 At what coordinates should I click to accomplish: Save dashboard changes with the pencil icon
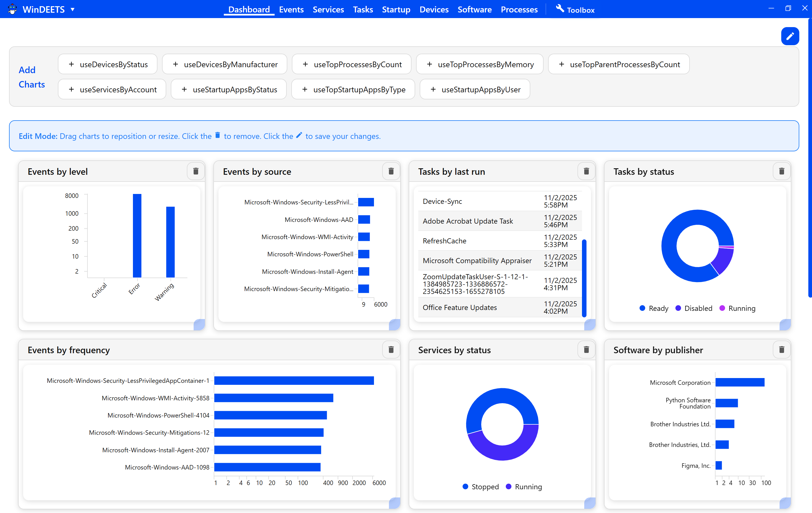pos(790,36)
